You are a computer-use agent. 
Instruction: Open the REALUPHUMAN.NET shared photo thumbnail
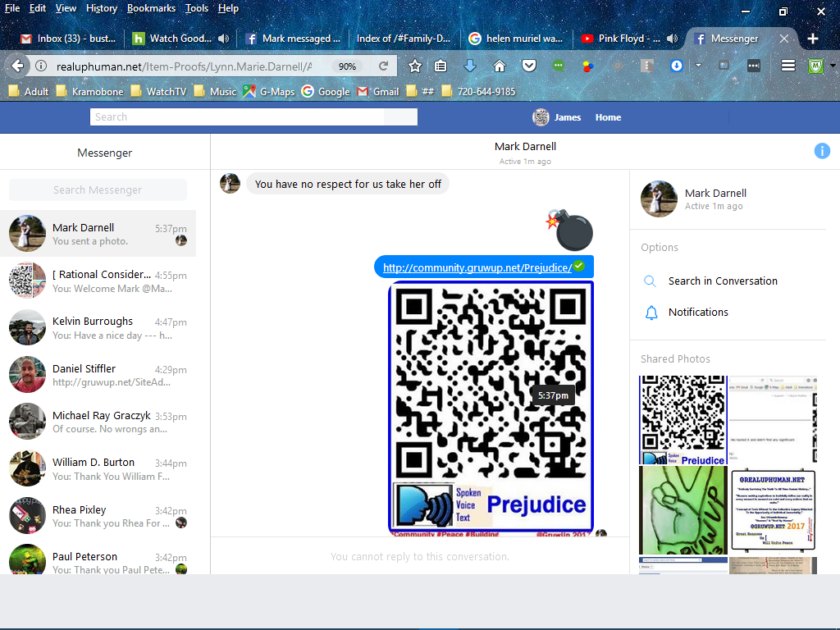point(773,510)
